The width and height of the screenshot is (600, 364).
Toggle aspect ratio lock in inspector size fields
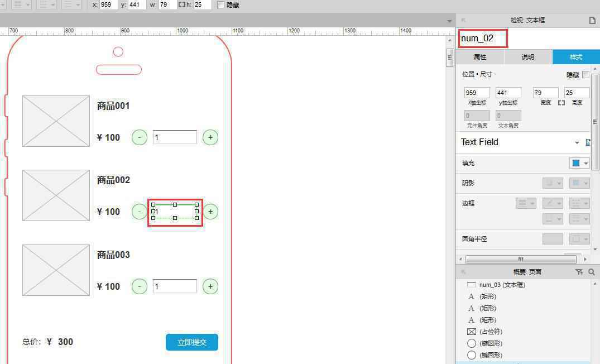561,103
